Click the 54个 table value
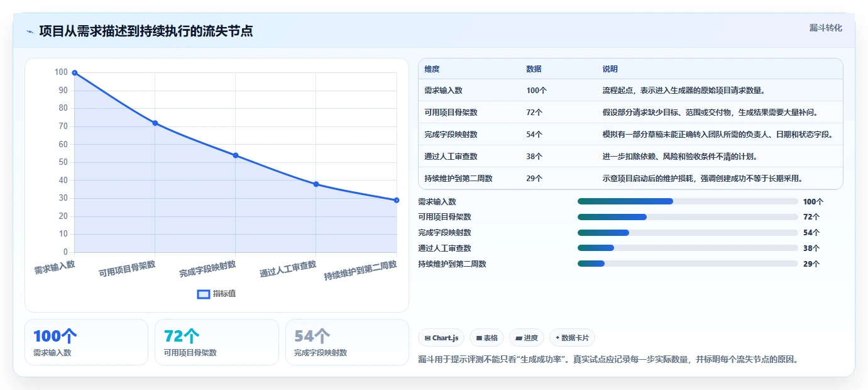This screenshot has height=390, width=868. pyautogui.click(x=534, y=135)
